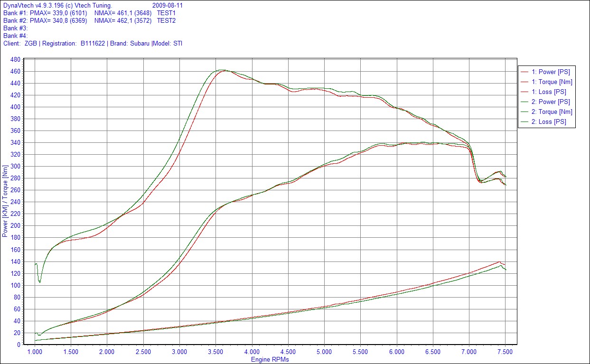This screenshot has height=364, width=590.
Task: Click the empty 'Bank #4:' label
Action: click(x=16, y=36)
